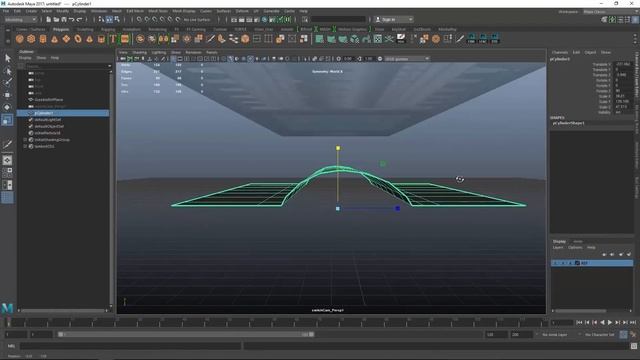Expand the lambert2SG node in Outliner

25,146
